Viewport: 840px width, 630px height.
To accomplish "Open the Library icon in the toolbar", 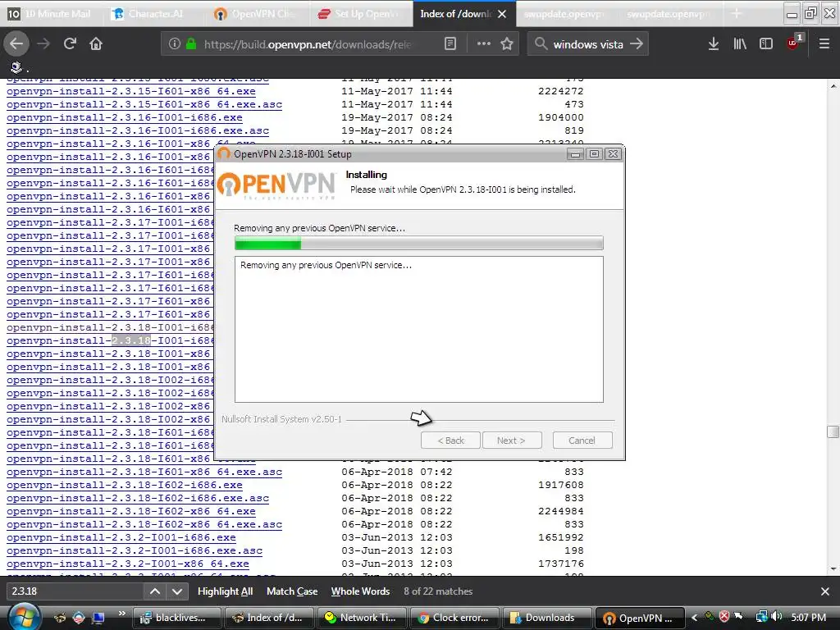I will [x=740, y=43].
